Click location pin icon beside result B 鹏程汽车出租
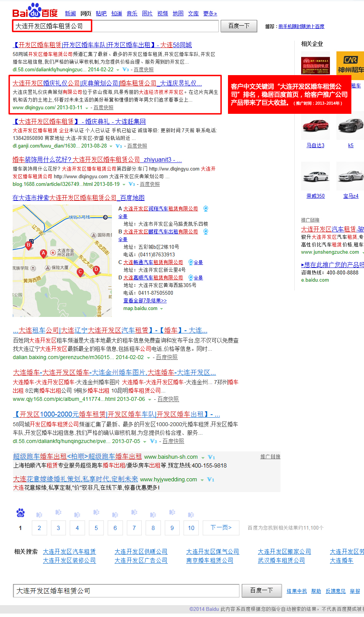Screen dimensions: 364x617 206,231
